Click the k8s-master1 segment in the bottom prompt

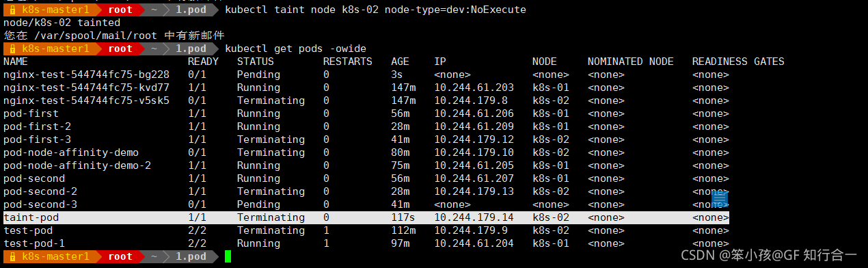click(55, 257)
